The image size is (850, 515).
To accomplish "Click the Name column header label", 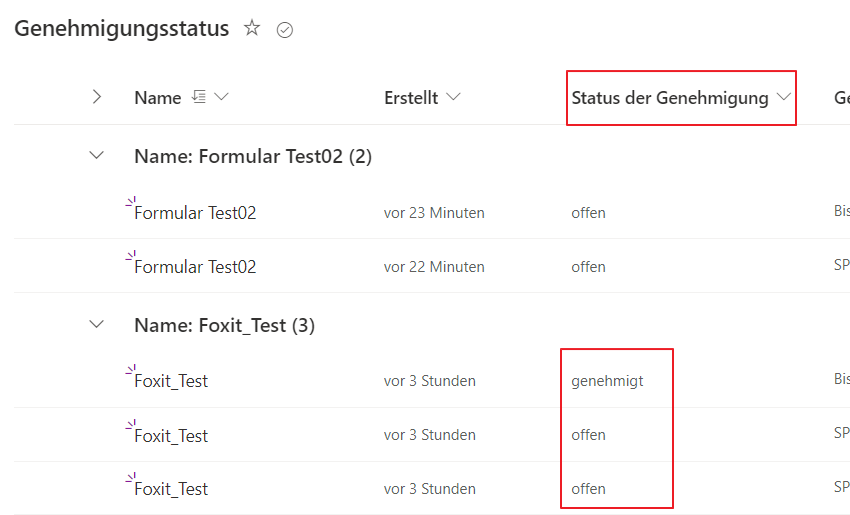I will pos(157,98).
